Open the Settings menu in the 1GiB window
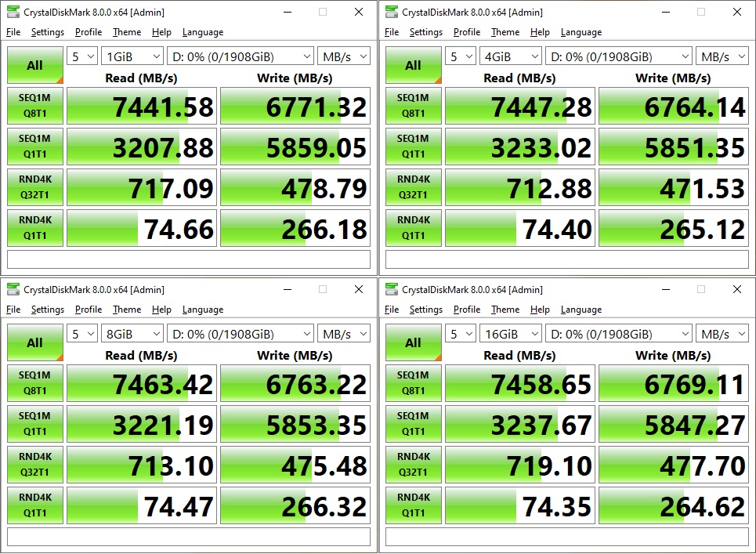The image size is (756, 554). tap(47, 32)
